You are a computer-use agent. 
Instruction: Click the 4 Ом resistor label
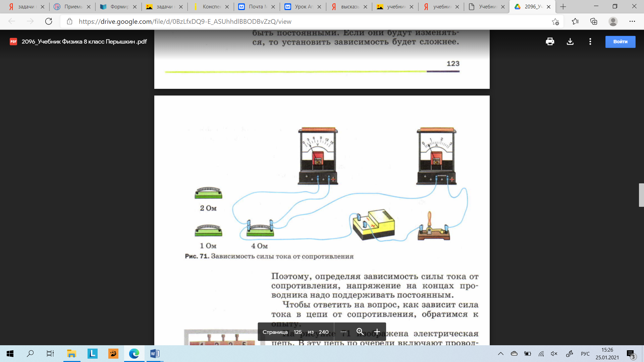(x=260, y=246)
